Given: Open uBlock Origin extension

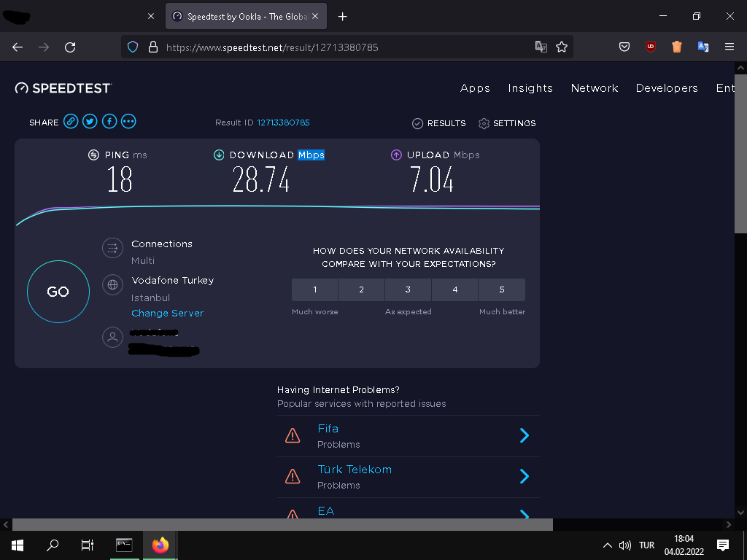Looking at the screenshot, I should (x=650, y=47).
